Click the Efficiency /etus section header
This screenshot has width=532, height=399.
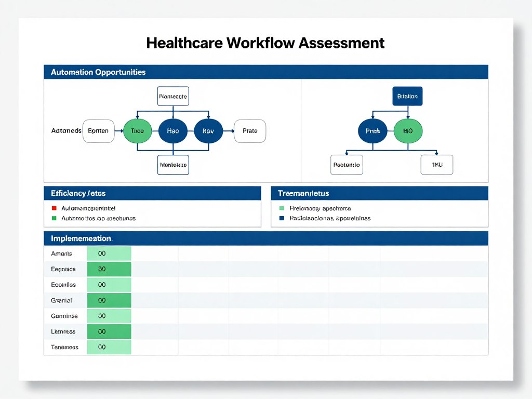(153, 193)
